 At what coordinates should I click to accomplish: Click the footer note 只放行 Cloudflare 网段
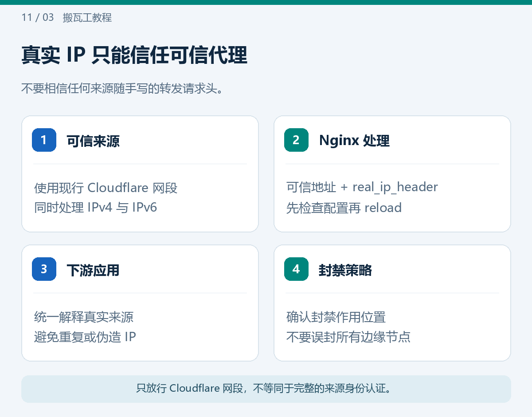coord(266,389)
